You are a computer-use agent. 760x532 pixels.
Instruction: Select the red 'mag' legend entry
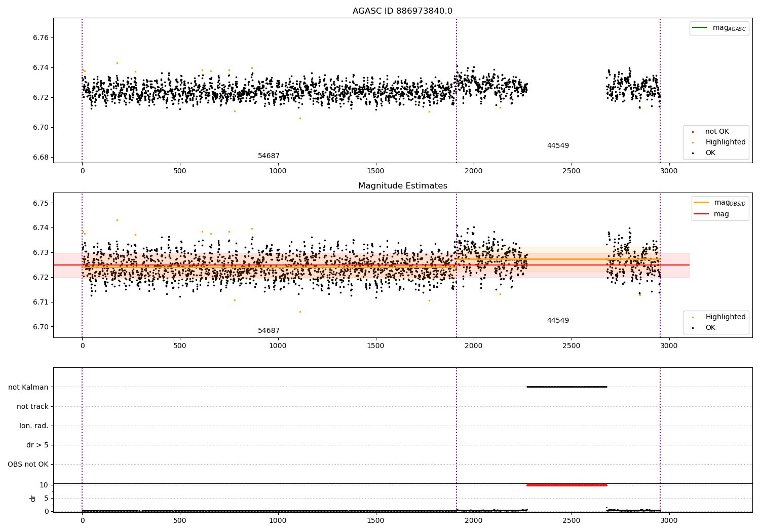tap(711, 214)
